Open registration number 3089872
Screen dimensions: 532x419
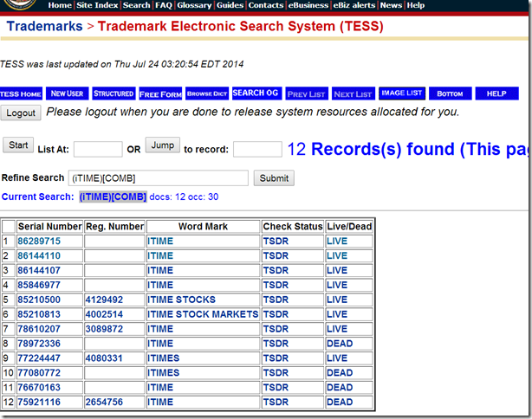(104, 329)
